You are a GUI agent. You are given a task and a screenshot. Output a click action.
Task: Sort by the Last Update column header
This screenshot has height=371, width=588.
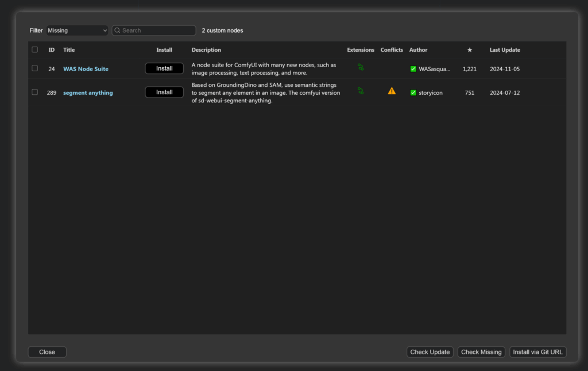tap(505, 50)
